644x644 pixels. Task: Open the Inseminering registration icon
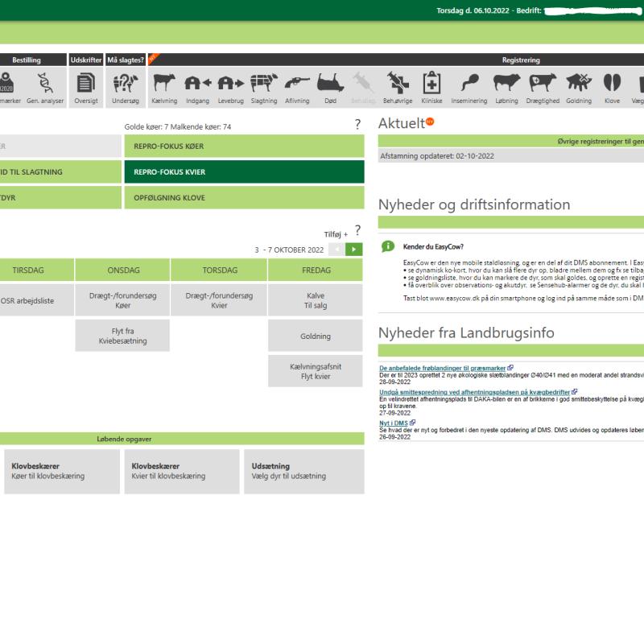(469, 83)
